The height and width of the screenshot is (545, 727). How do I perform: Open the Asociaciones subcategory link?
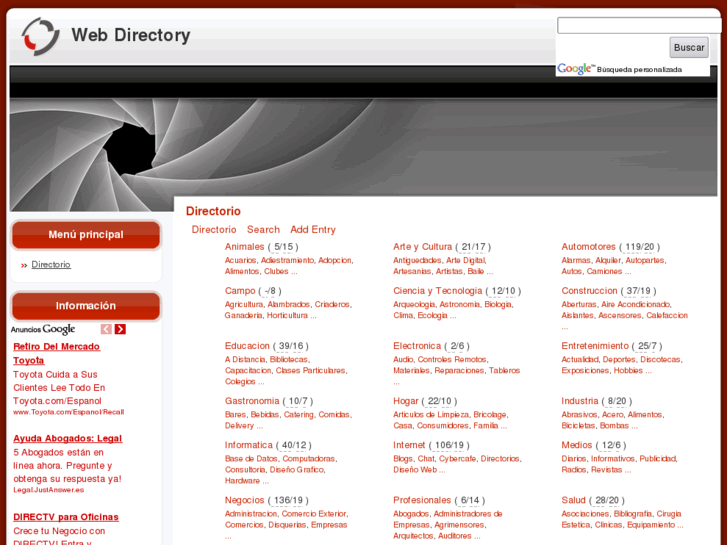click(x=585, y=514)
